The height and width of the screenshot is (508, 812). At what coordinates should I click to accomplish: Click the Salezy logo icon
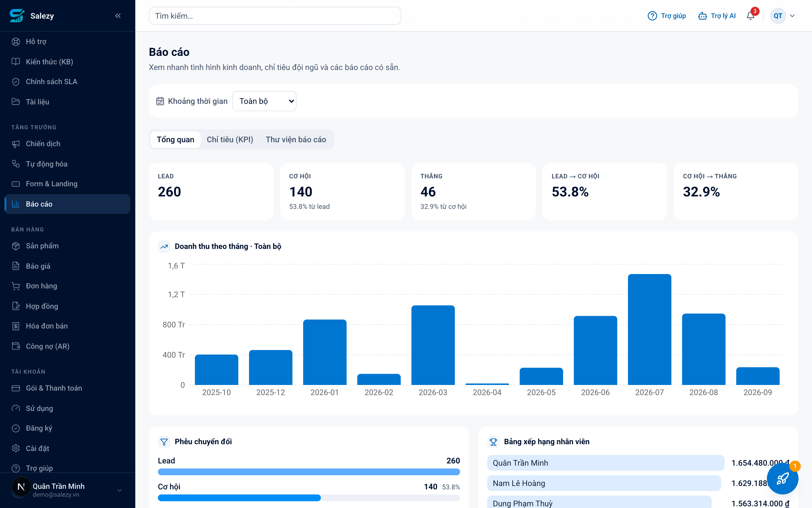tap(17, 16)
